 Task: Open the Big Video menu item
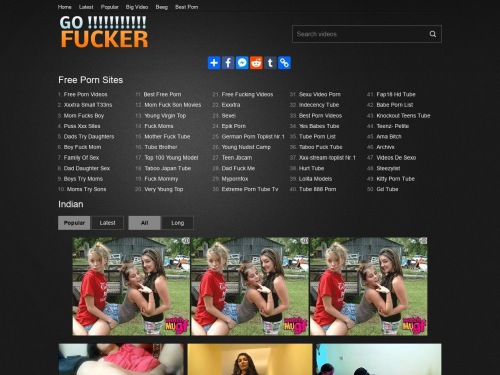[137, 7]
